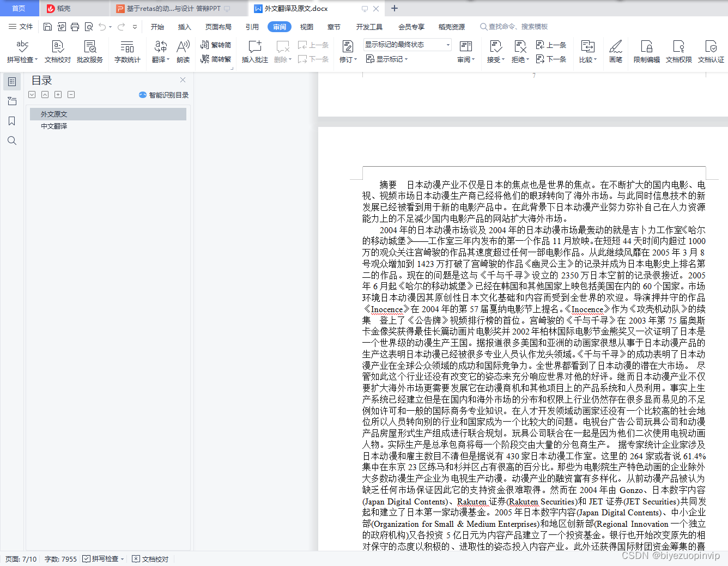This screenshot has width=728, height=566.
Task: Switch to the 视图 ribbon tab
Action: tap(307, 27)
